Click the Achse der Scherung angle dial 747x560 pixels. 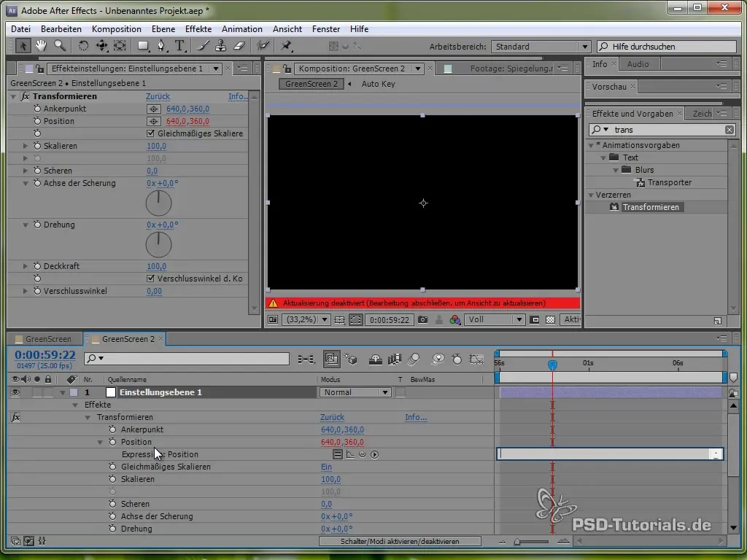click(x=158, y=203)
